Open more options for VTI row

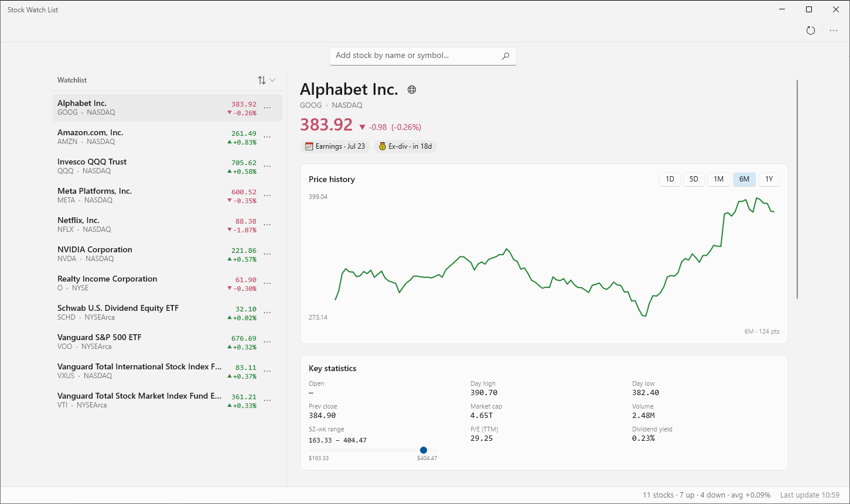tap(267, 400)
